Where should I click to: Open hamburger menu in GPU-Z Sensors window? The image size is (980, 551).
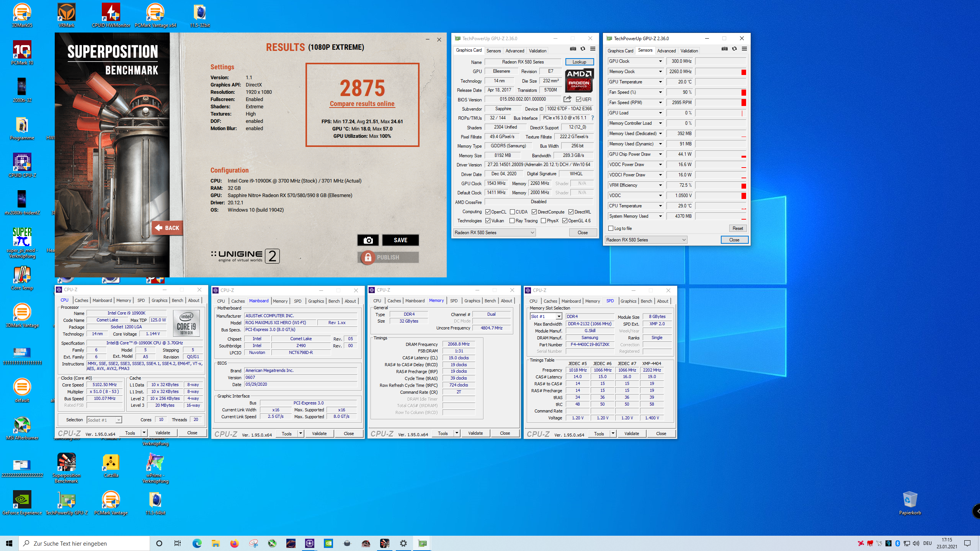pyautogui.click(x=744, y=49)
